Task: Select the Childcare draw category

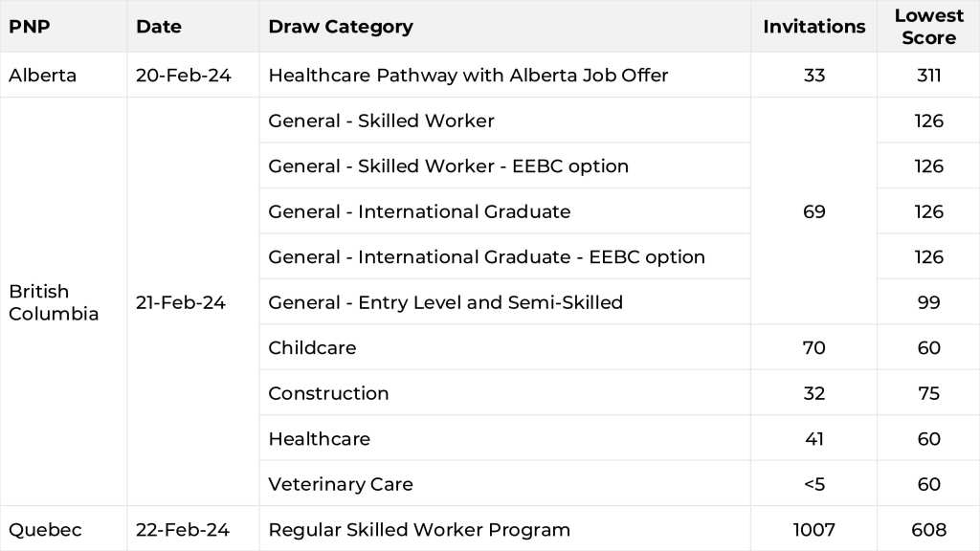Action: [312, 348]
